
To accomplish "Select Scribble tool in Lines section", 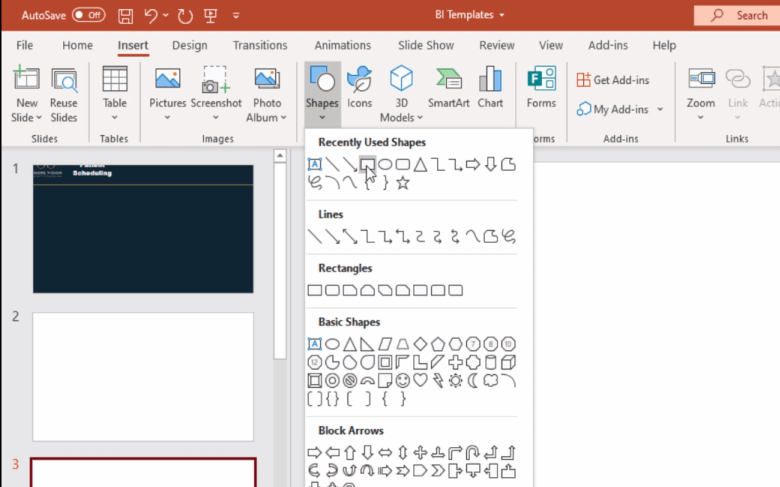I will point(508,236).
